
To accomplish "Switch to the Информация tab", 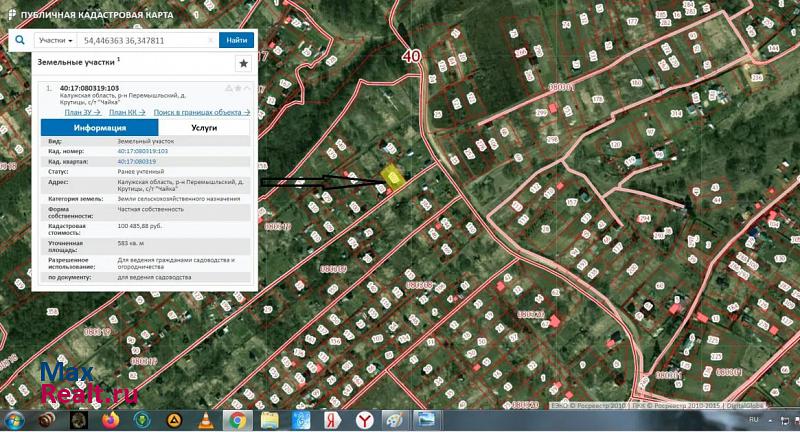I will [99, 128].
